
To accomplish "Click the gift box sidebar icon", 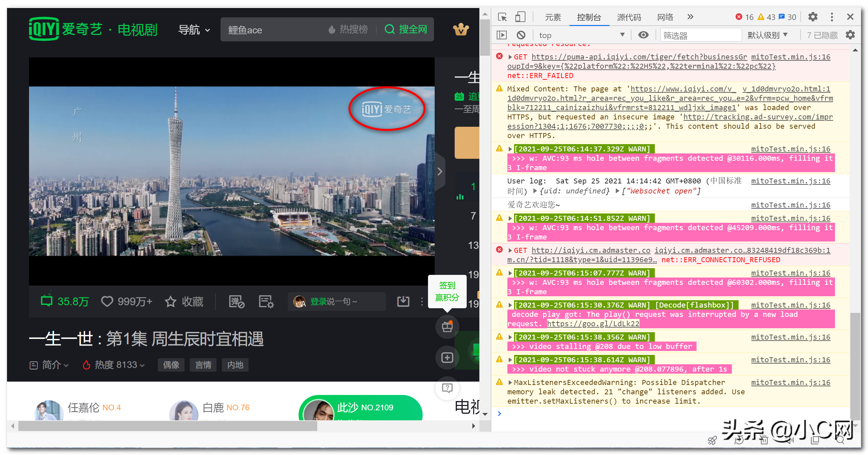I will 447,326.
